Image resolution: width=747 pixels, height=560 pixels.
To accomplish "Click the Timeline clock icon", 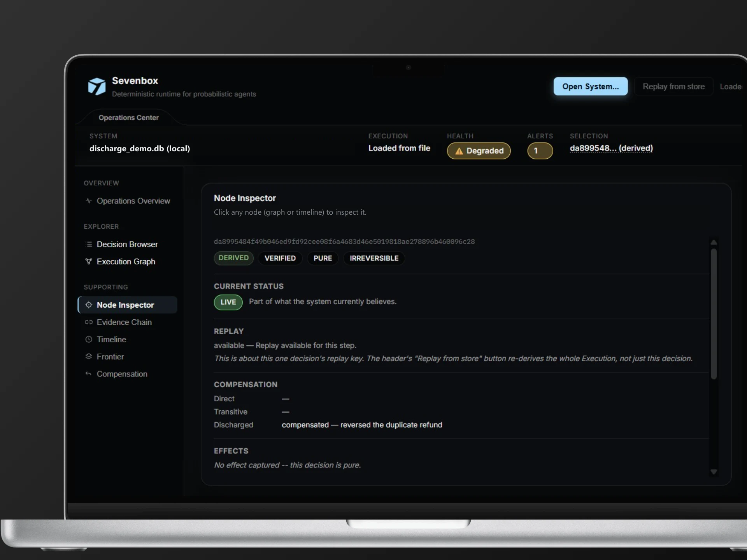I will point(89,339).
